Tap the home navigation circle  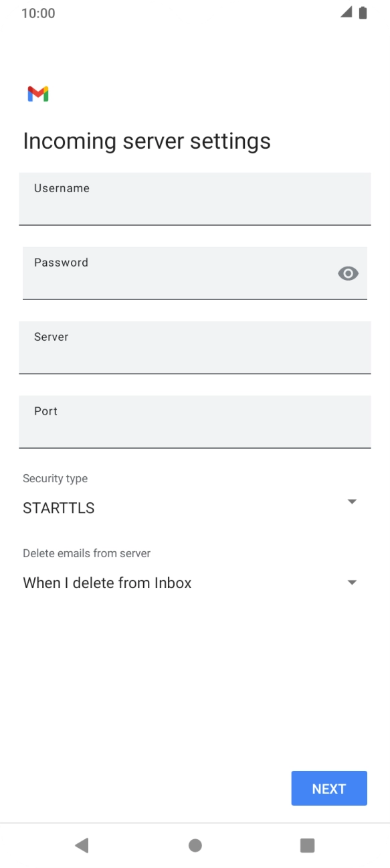195,845
